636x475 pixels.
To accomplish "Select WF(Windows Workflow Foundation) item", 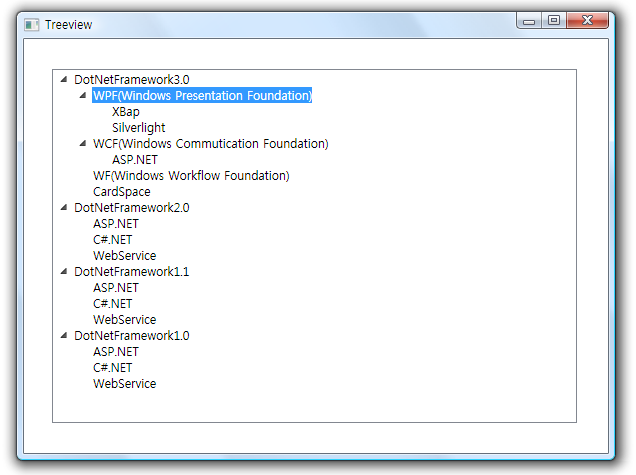I will [191, 176].
